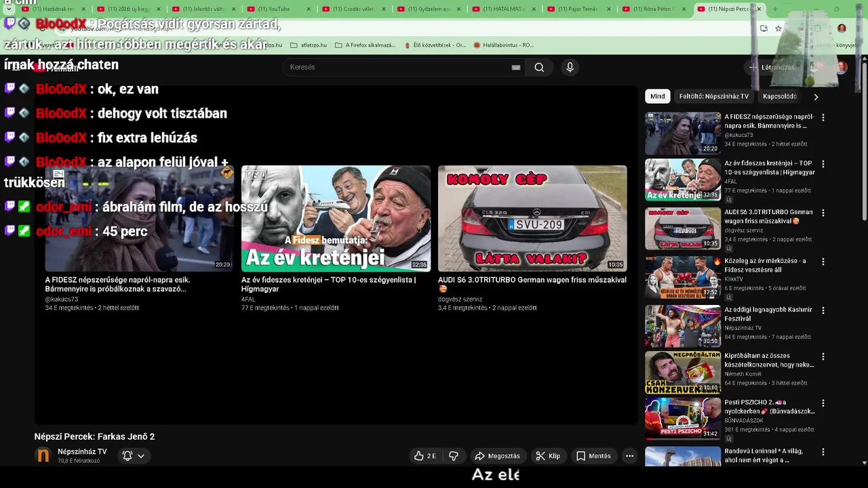Open menu for Kipróbáltam az összes készételkonzervet video
The height and width of the screenshot is (488, 868).
coord(823,357)
